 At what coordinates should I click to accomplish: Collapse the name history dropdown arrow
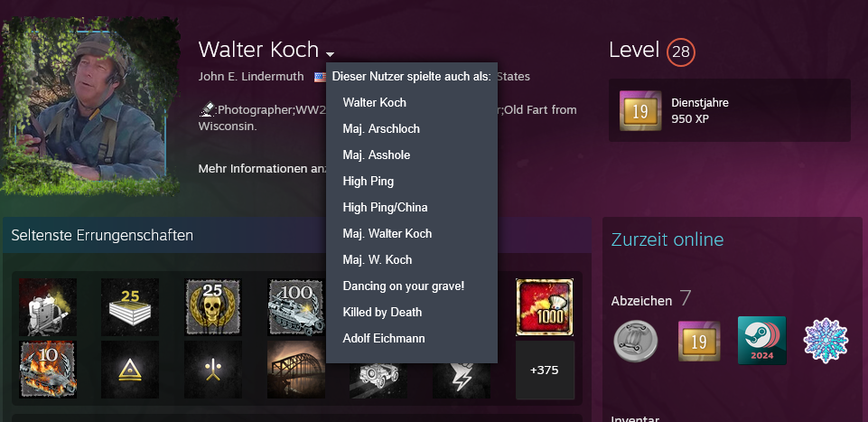[x=330, y=54]
